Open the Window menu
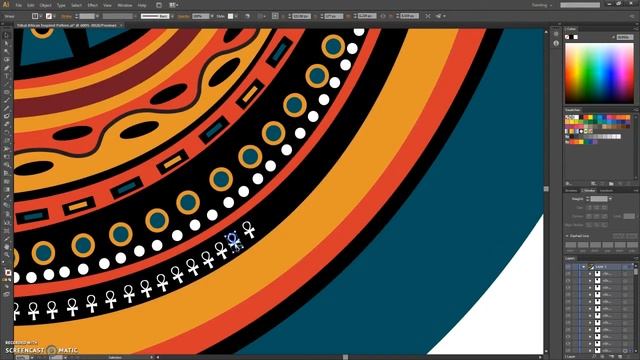 pyautogui.click(x=124, y=5)
